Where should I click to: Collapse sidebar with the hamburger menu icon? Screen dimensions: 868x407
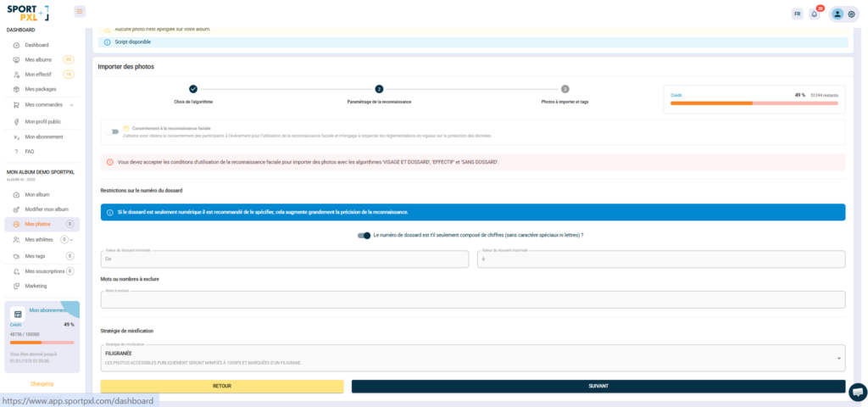pyautogui.click(x=80, y=12)
